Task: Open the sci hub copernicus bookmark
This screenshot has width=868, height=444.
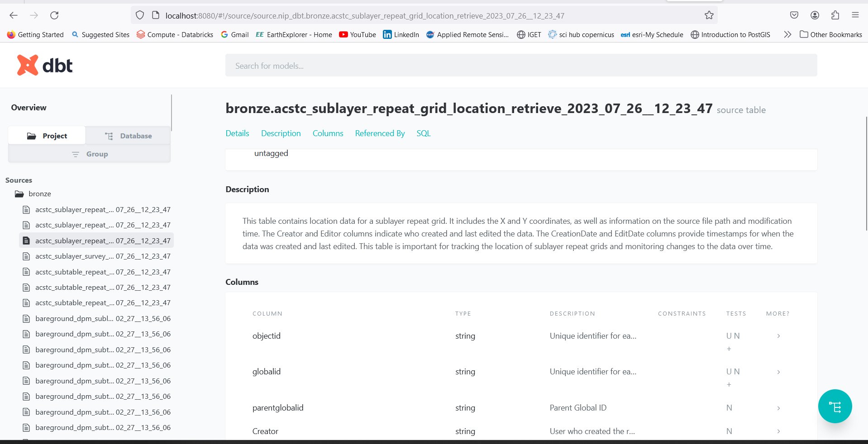Action: tap(581, 34)
